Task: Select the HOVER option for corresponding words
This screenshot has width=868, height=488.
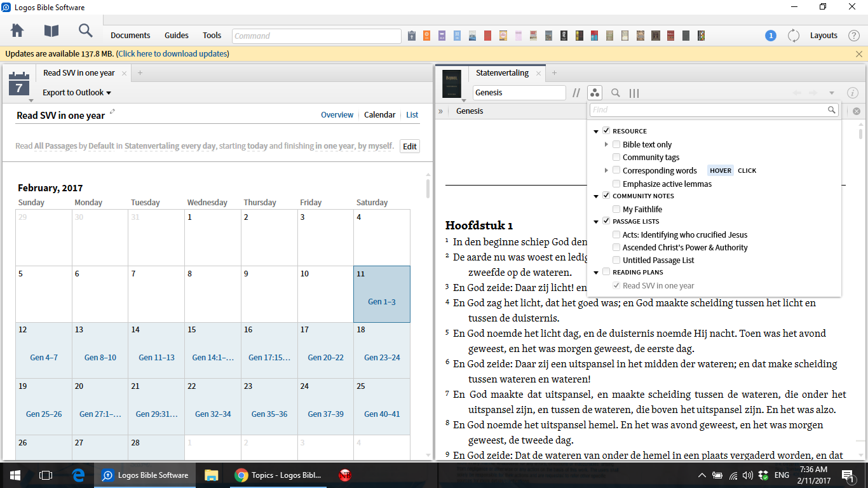Action: pyautogui.click(x=721, y=170)
